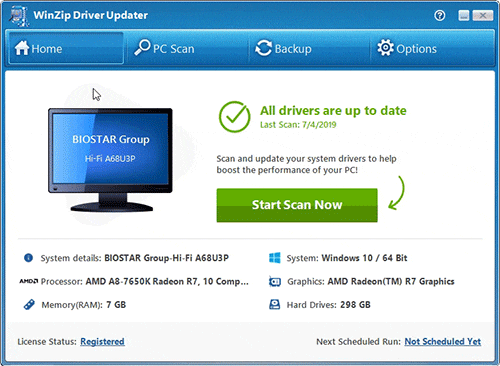This screenshot has height=366, width=500.
Task: Click the graphics card icon by Graphics
Action: tap(275, 282)
